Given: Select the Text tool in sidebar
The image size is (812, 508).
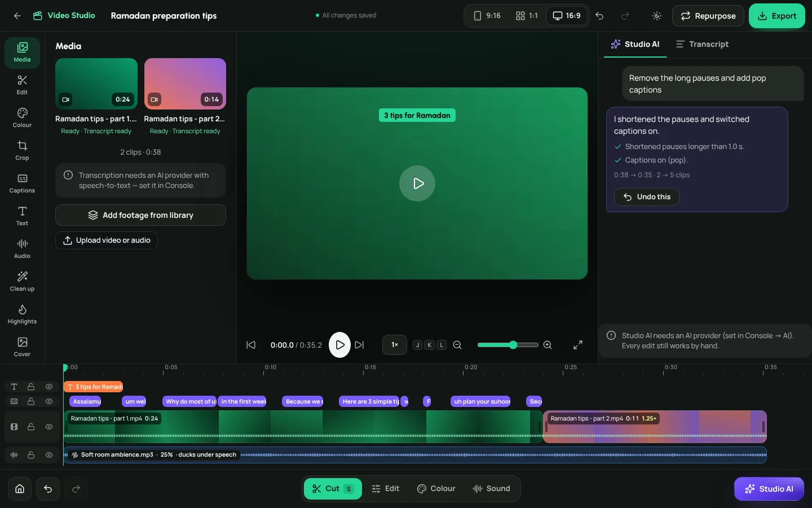Looking at the screenshot, I should coord(22,216).
